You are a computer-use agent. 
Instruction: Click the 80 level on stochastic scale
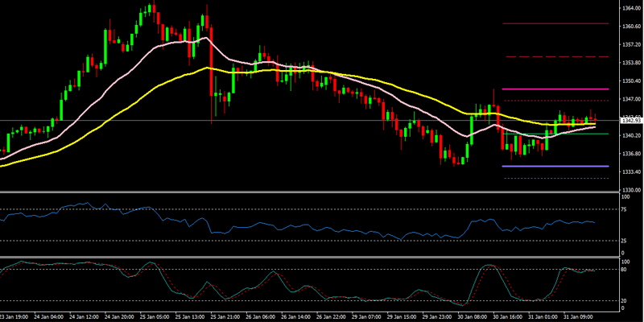626,269
